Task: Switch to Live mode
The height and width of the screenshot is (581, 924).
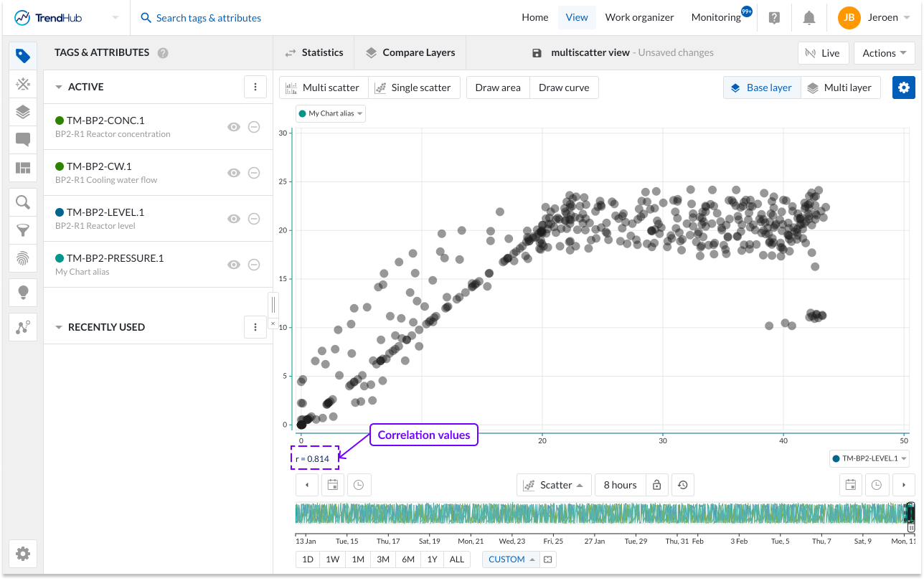Action: click(823, 52)
